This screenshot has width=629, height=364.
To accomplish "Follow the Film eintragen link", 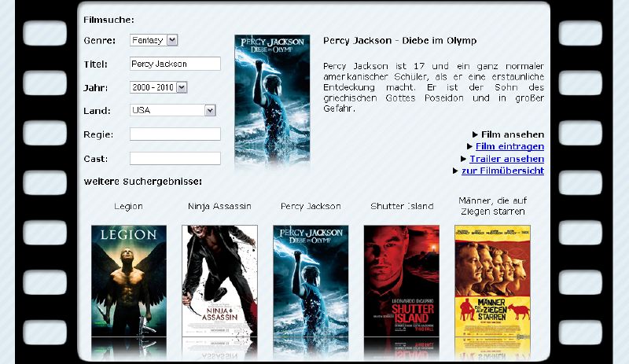I will point(509,146).
